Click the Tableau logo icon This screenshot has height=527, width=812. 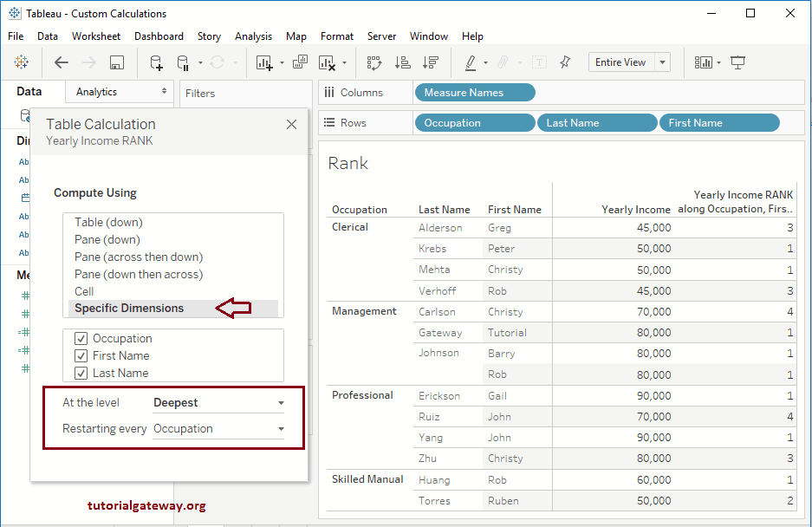(x=21, y=62)
